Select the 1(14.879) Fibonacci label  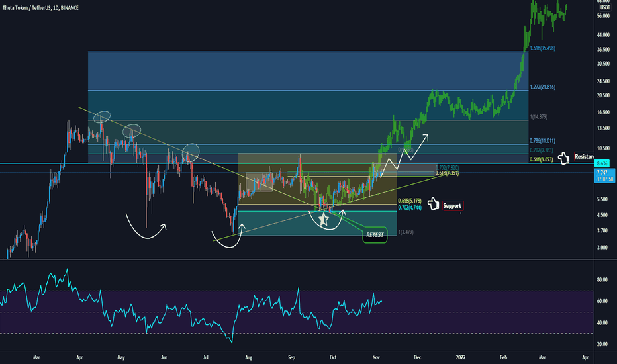coord(539,117)
